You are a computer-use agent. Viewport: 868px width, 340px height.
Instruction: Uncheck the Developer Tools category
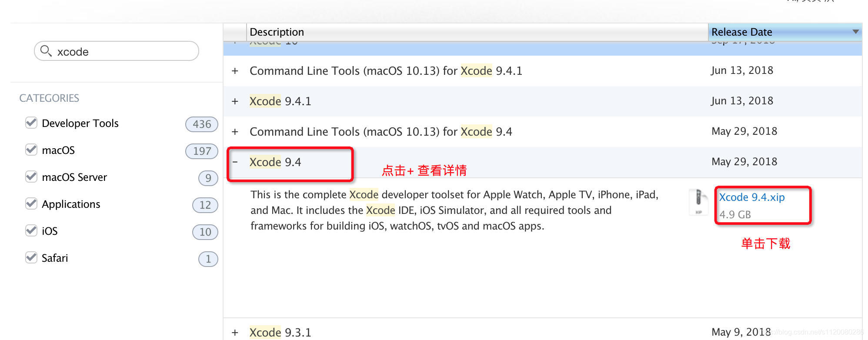31,123
